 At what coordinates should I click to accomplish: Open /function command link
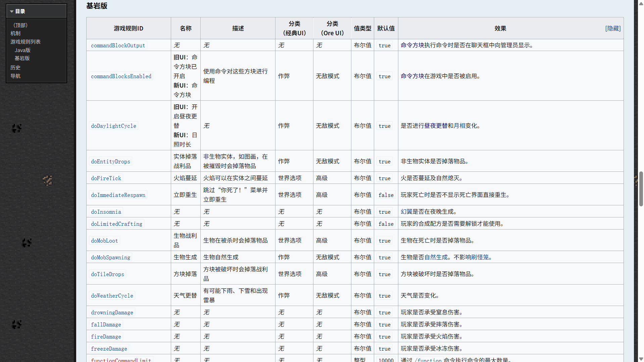(428, 360)
